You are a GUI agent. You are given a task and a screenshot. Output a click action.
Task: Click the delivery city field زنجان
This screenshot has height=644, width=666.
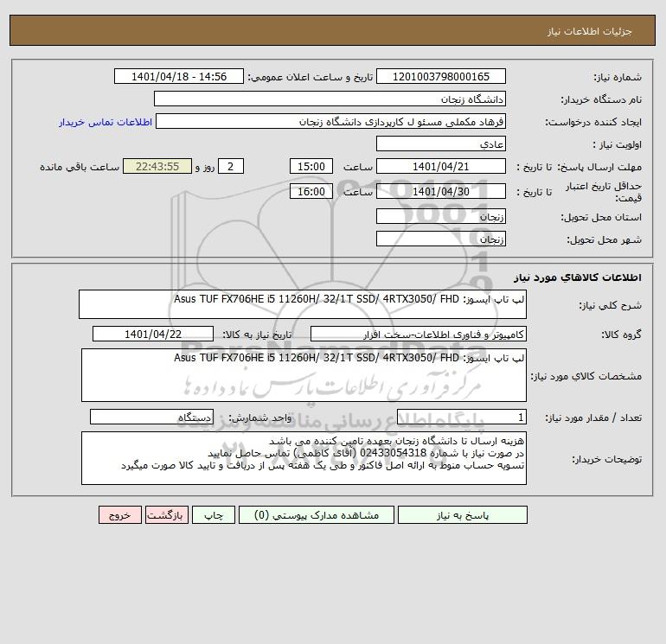pos(441,239)
